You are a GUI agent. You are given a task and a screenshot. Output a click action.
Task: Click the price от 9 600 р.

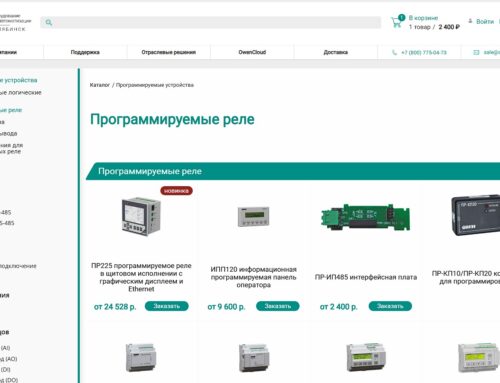click(x=226, y=307)
